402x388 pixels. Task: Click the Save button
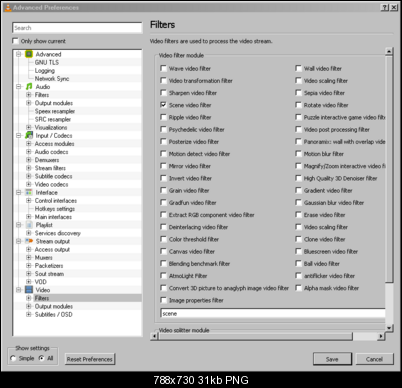[x=332, y=359]
